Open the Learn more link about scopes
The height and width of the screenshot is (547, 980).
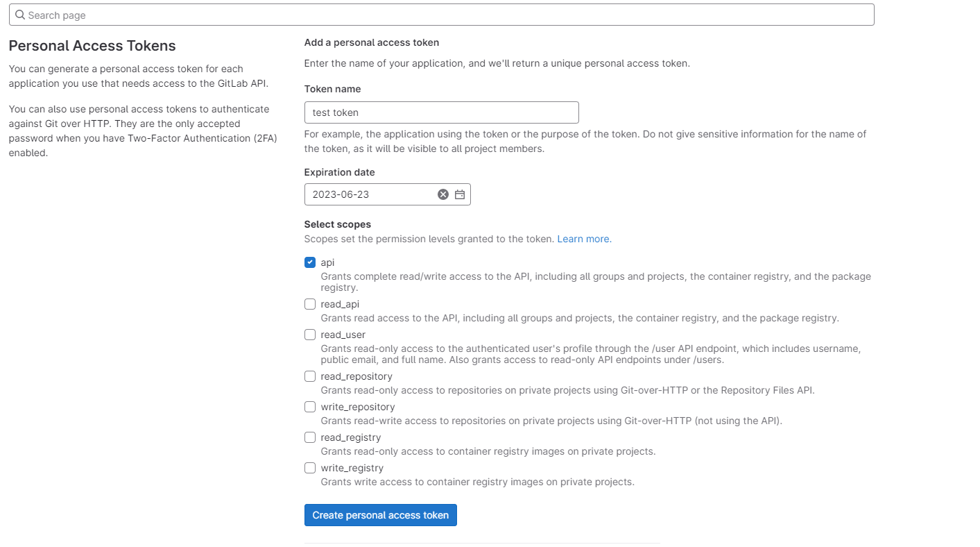tap(583, 239)
